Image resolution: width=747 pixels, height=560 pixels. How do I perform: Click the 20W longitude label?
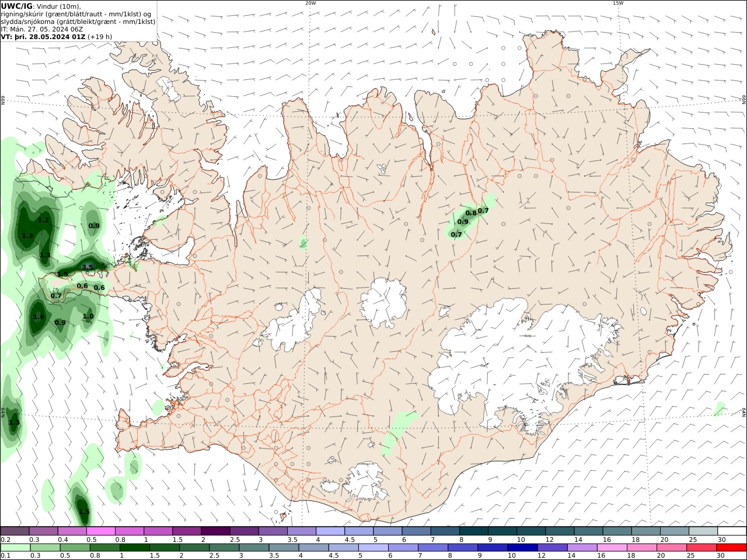point(310,3)
